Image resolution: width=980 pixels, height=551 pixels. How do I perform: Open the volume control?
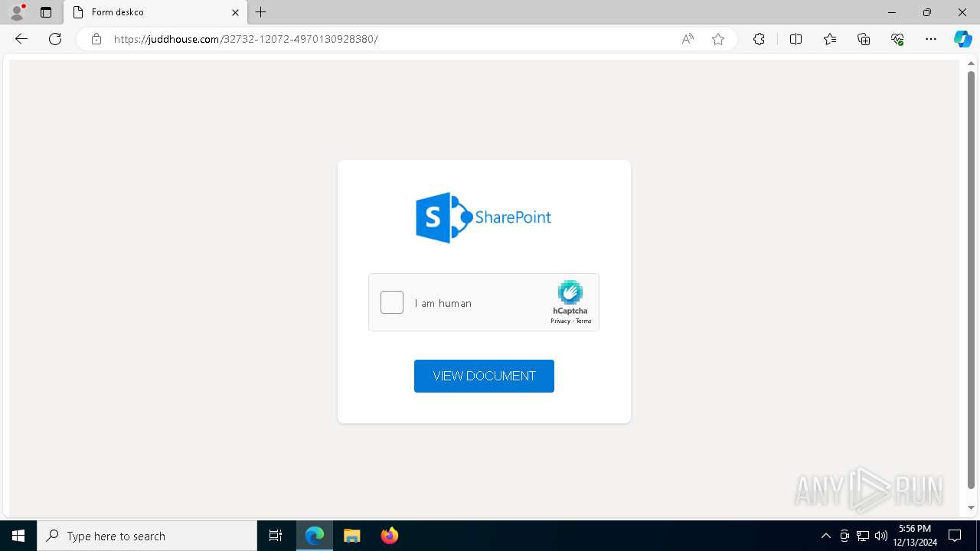coord(881,536)
